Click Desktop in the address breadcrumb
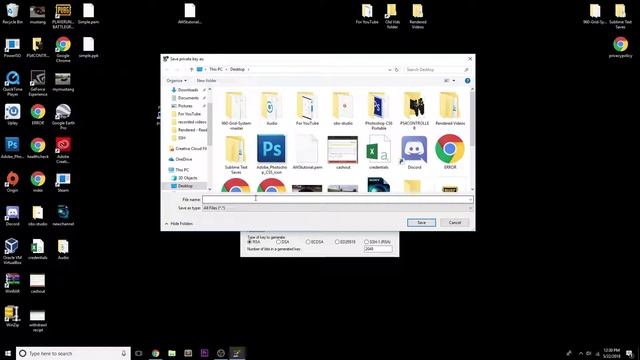The width and height of the screenshot is (640, 360). 237,69
